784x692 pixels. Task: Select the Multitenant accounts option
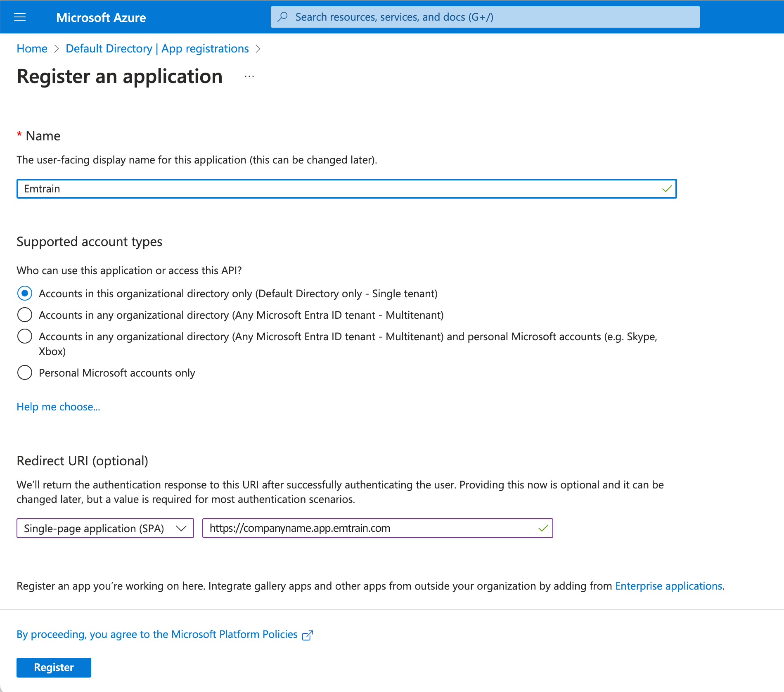[25, 315]
